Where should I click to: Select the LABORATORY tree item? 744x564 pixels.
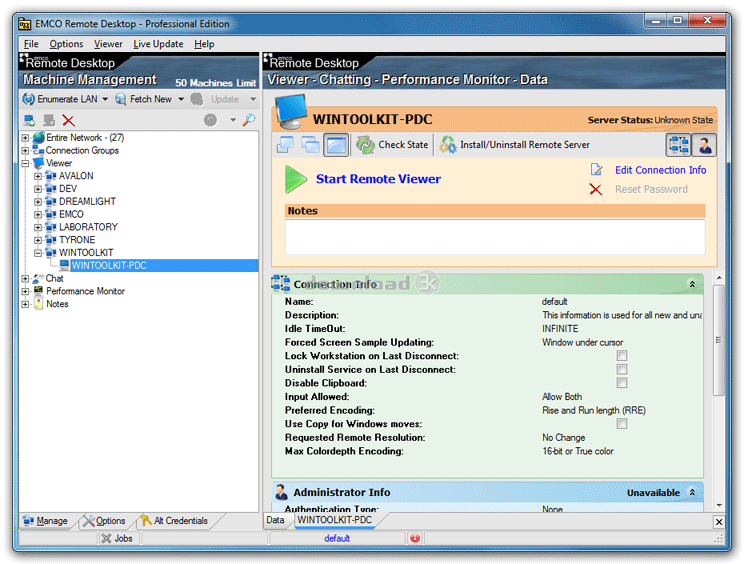tap(88, 227)
